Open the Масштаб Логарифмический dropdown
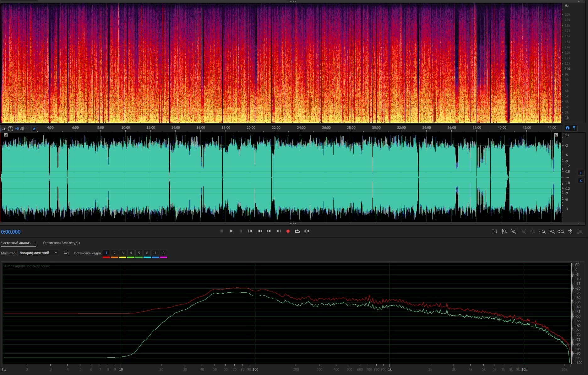 coord(38,253)
